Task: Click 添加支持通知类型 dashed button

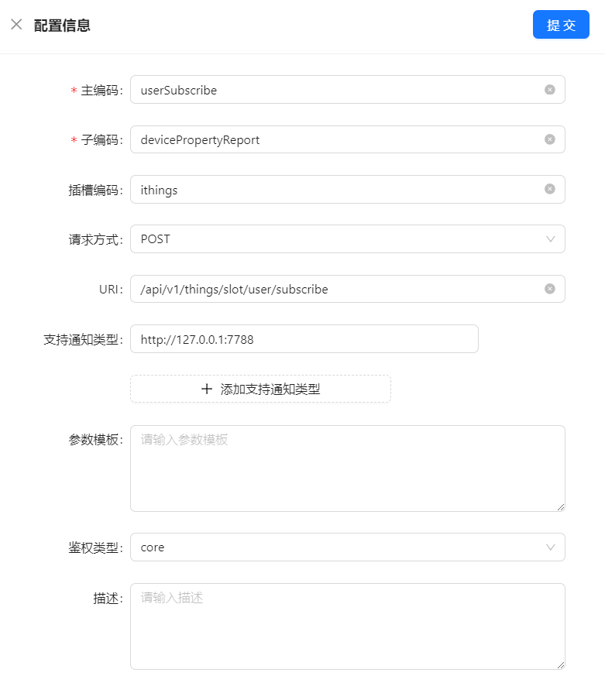Action: point(260,389)
